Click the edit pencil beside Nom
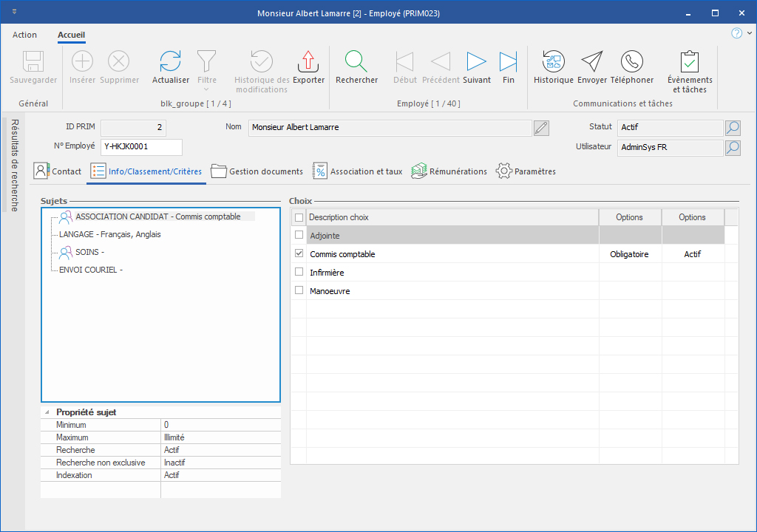Image resolution: width=757 pixels, height=532 pixels. (x=541, y=128)
